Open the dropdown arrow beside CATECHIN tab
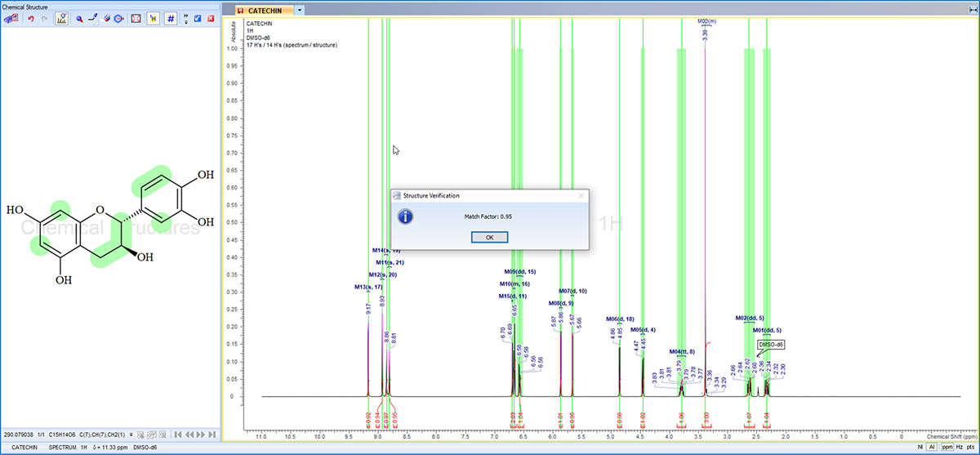 point(300,10)
